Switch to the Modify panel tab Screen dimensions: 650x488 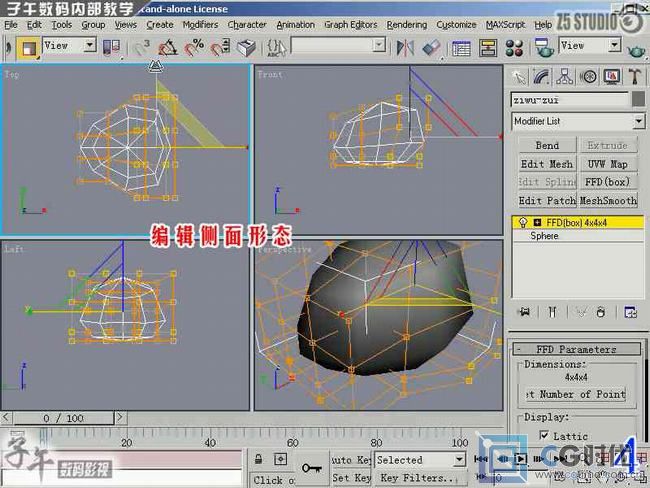(542, 77)
